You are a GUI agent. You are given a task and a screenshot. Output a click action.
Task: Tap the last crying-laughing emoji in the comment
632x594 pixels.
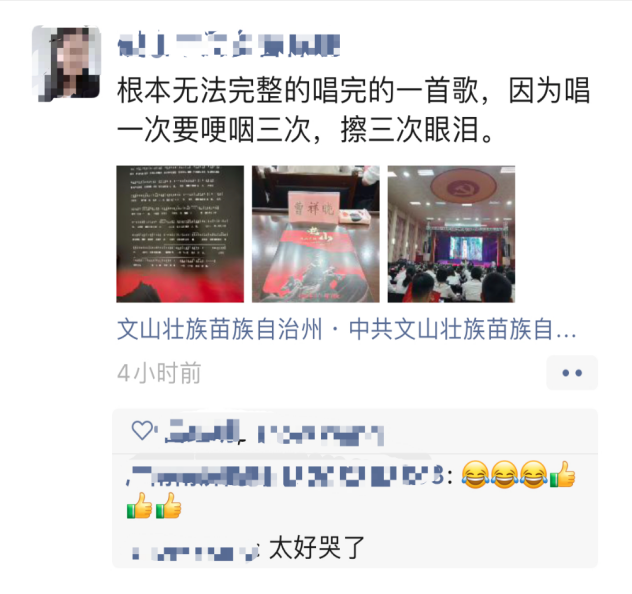533,474
